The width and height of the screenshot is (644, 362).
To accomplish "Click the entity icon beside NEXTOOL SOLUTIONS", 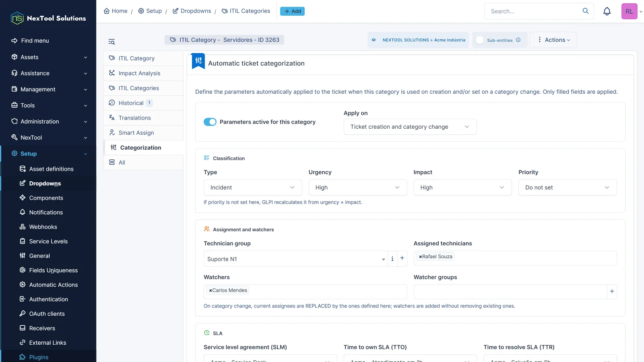I will point(374,40).
